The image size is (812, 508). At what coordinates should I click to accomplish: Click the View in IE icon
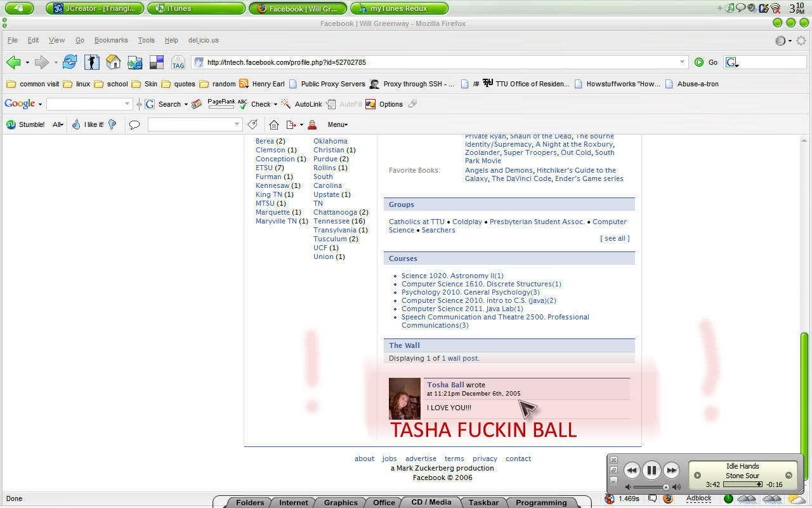tap(134, 62)
